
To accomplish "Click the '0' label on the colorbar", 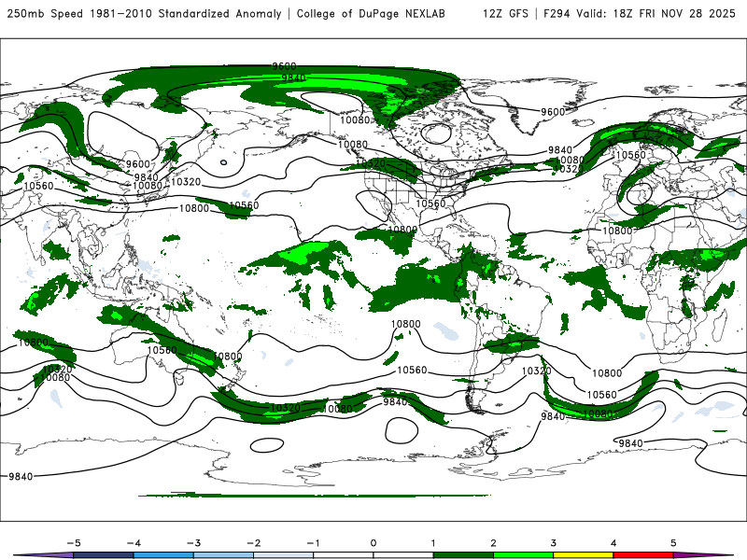I will [x=373, y=543].
